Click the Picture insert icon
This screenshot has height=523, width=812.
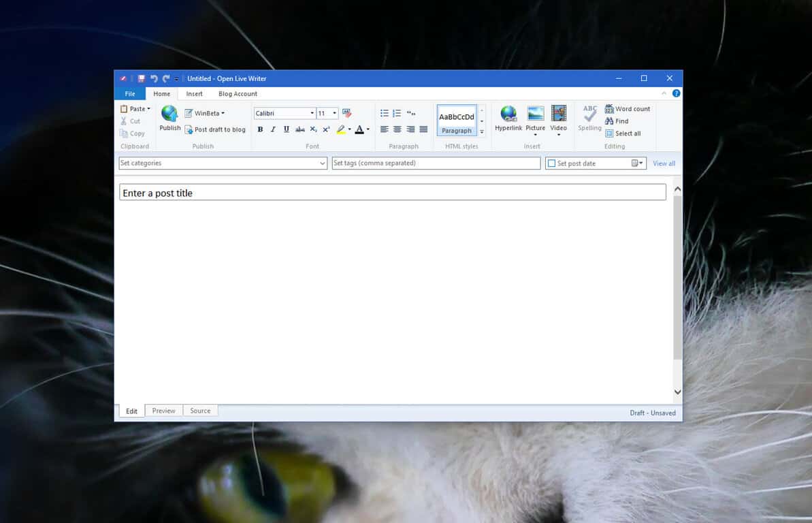click(x=536, y=114)
